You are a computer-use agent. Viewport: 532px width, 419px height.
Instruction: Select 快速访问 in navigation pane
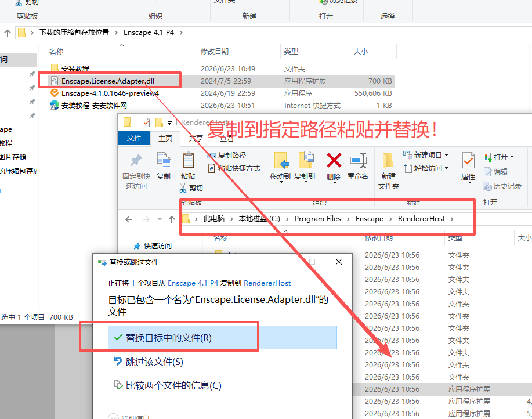tap(153, 245)
